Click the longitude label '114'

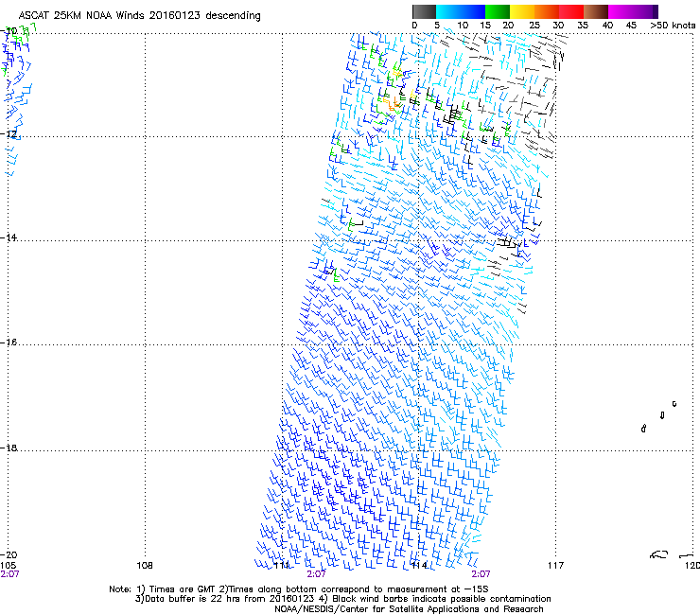pyautogui.click(x=419, y=566)
